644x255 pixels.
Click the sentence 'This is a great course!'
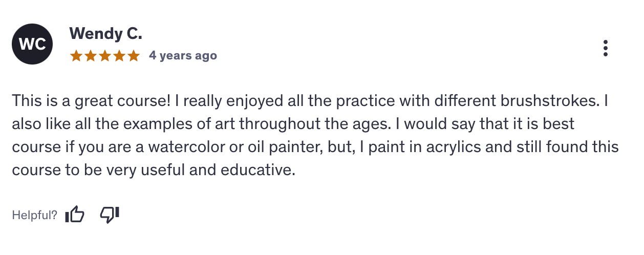(91, 100)
